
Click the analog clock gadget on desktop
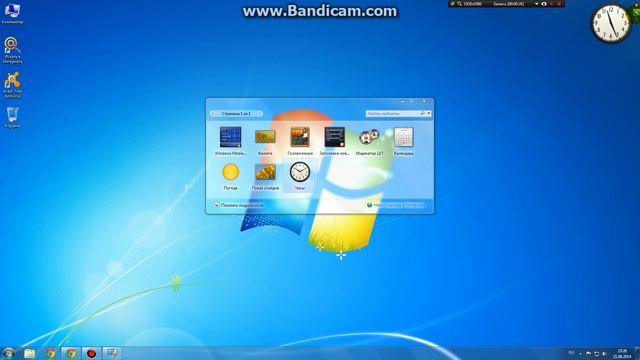(x=611, y=23)
